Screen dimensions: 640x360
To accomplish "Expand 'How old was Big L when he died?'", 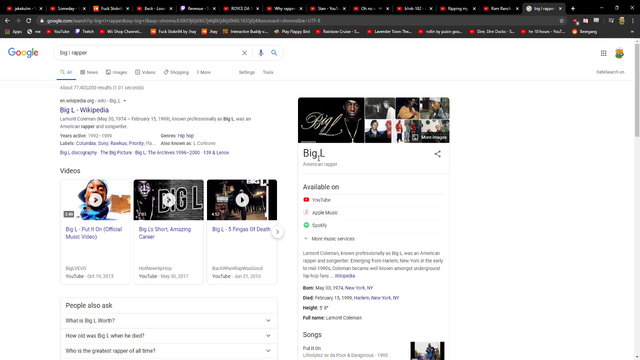I will tap(169, 336).
